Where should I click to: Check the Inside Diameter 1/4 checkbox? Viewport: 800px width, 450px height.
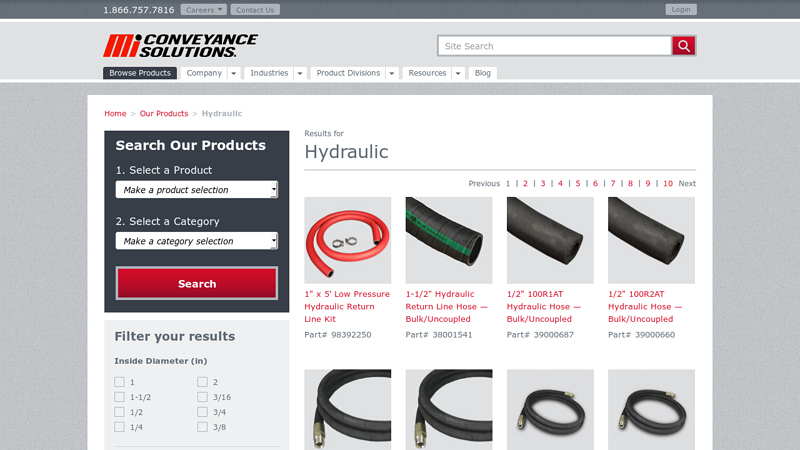pyautogui.click(x=119, y=427)
